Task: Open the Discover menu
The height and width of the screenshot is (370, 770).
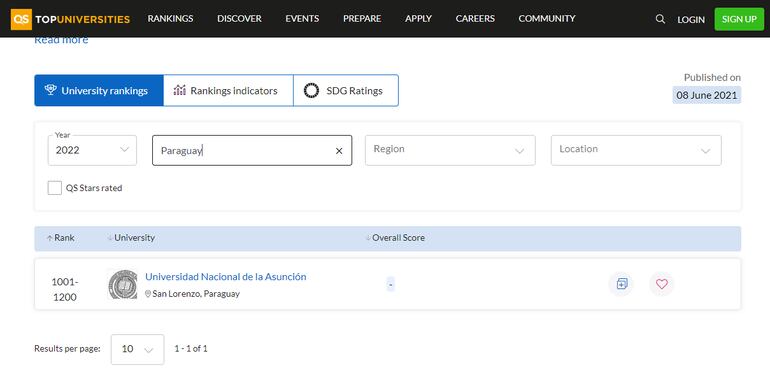Action: [x=239, y=19]
